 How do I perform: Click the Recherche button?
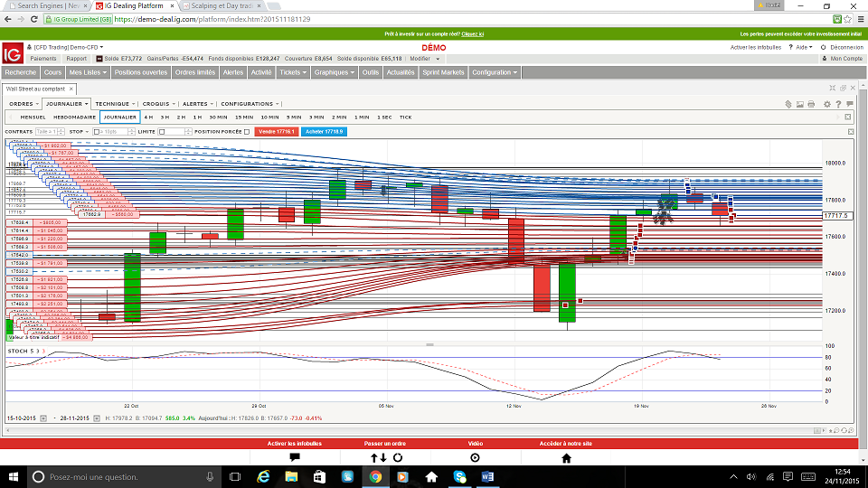(x=21, y=72)
